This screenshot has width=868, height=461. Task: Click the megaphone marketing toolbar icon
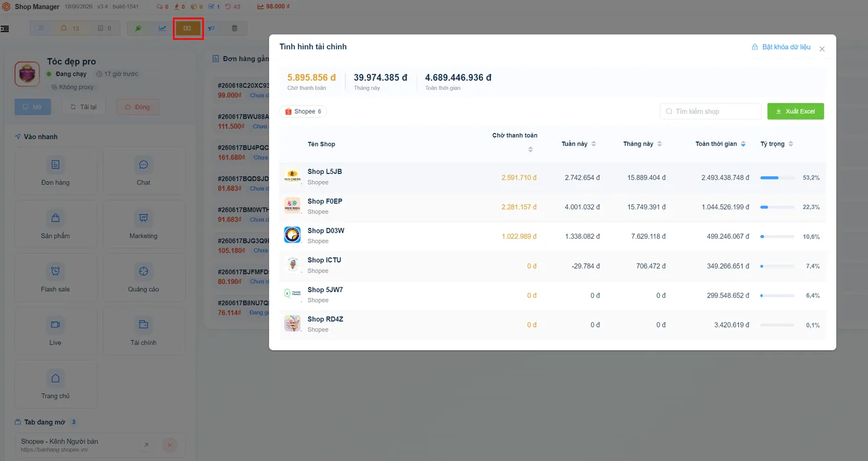[211, 29]
